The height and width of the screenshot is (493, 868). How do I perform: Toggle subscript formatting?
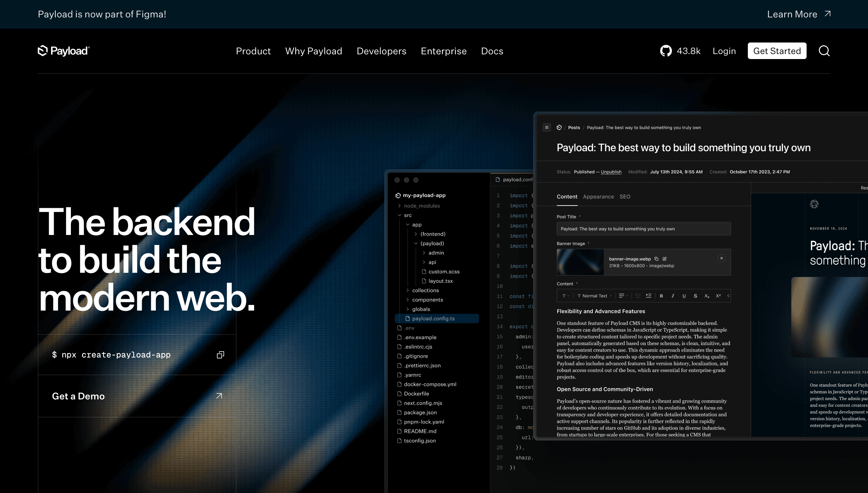click(707, 296)
